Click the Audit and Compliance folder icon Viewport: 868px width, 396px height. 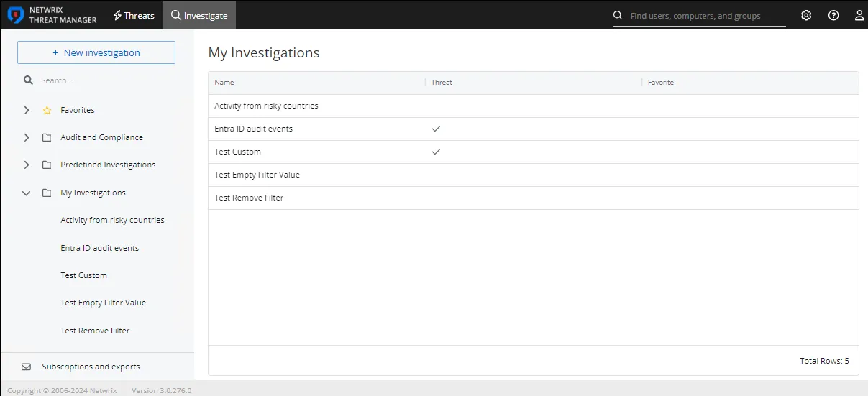click(x=47, y=137)
